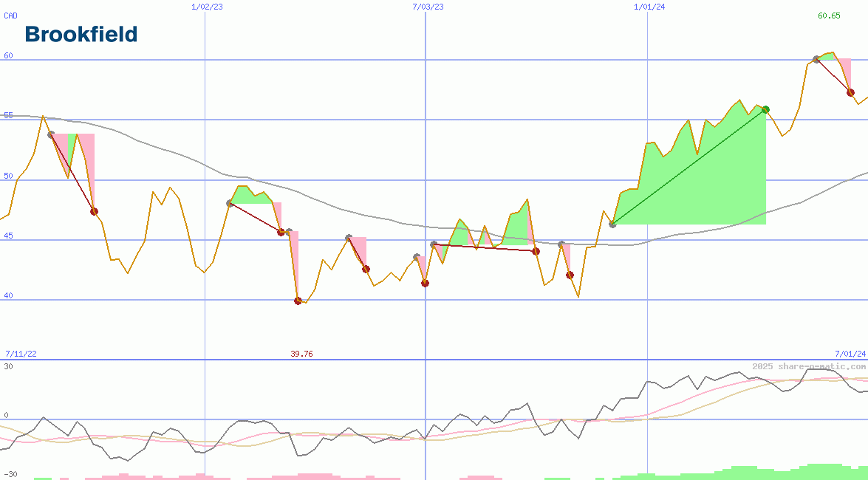Select the gray marker starting the long flat red line
Image resolution: width=868 pixels, height=480 pixels.
(434, 244)
